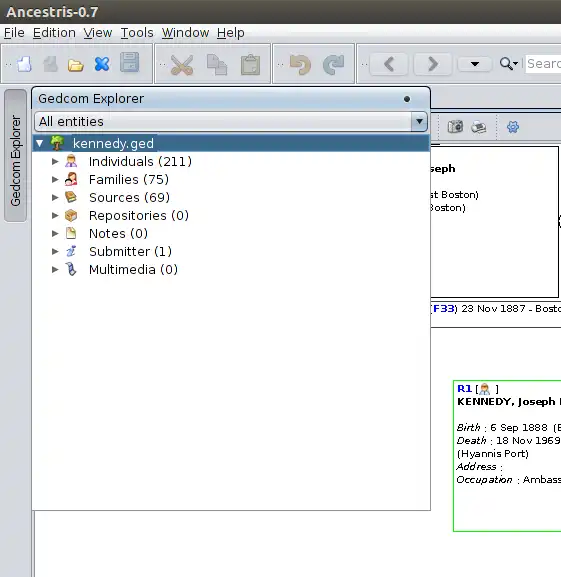Expand the Families (75) node
Screen dimensions: 561x577
click(x=55, y=179)
